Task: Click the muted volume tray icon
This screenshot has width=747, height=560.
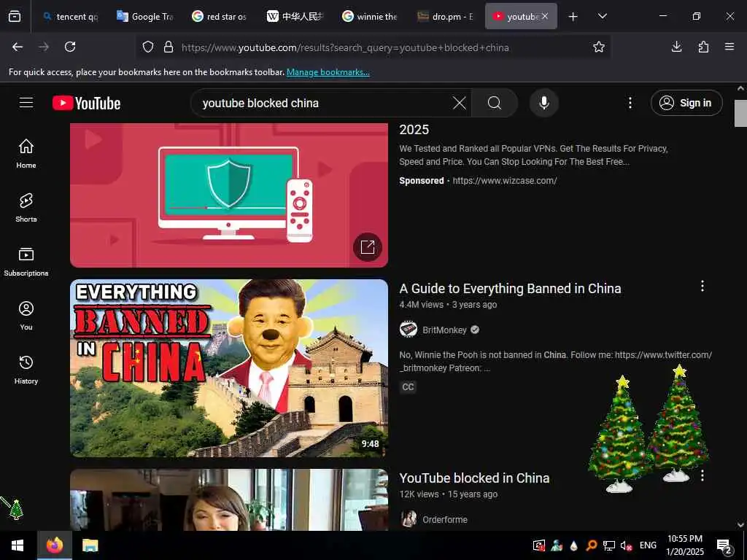Action: [626, 545]
